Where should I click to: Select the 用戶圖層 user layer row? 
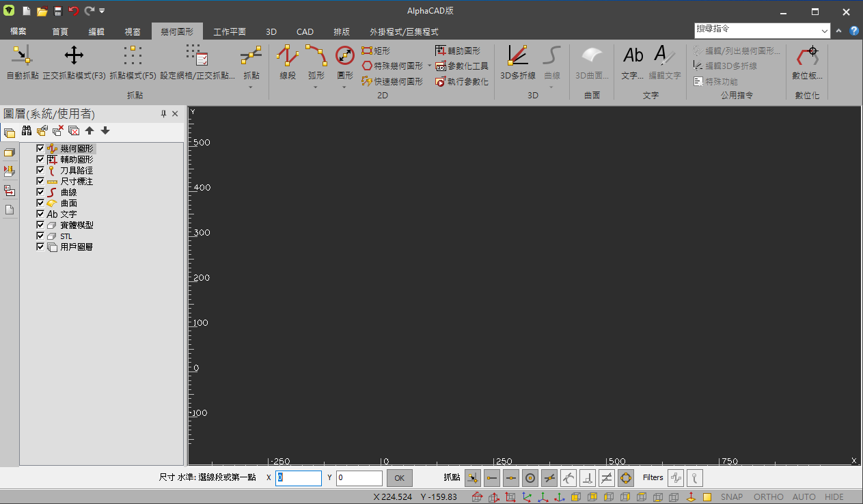[x=70, y=247]
